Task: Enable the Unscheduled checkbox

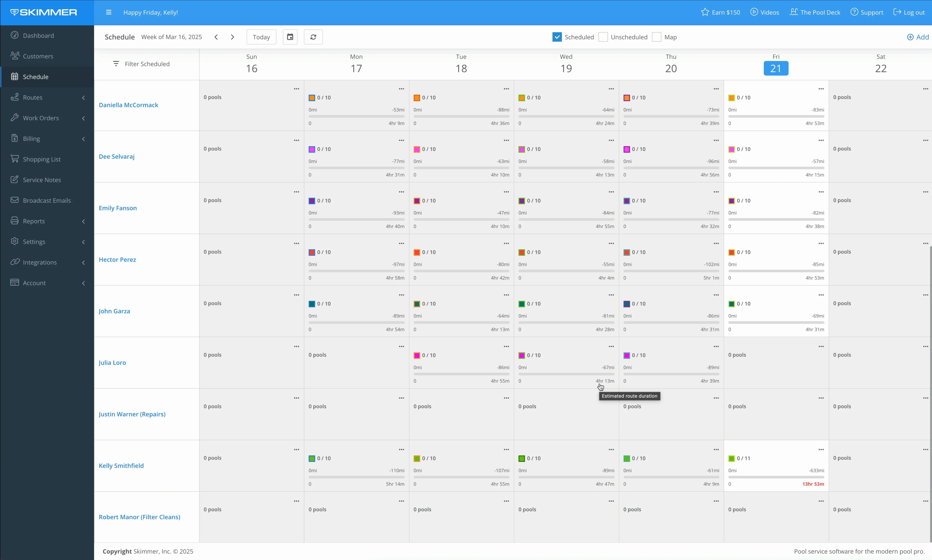Action: click(603, 37)
